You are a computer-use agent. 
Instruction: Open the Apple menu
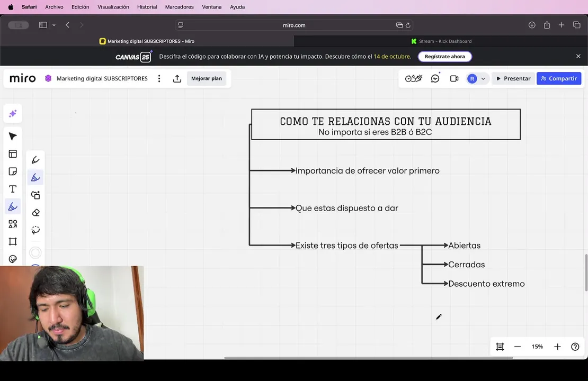pyautogui.click(x=11, y=7)
